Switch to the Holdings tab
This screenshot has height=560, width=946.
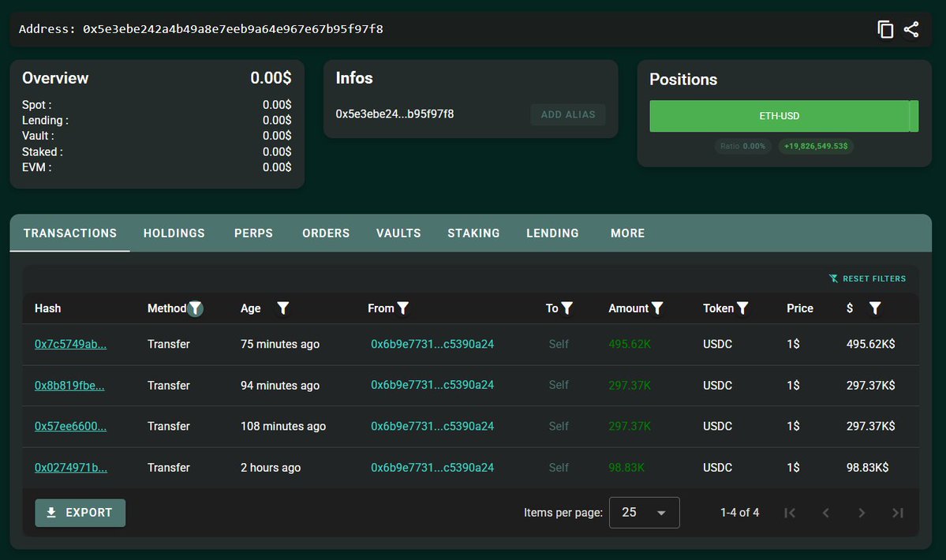[x=174, y=233]
